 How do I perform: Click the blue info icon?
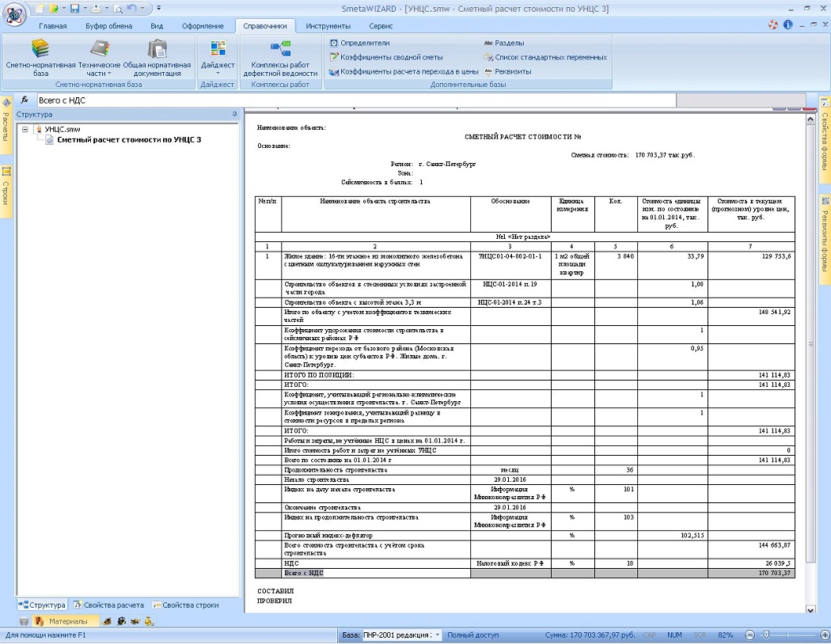788,25
